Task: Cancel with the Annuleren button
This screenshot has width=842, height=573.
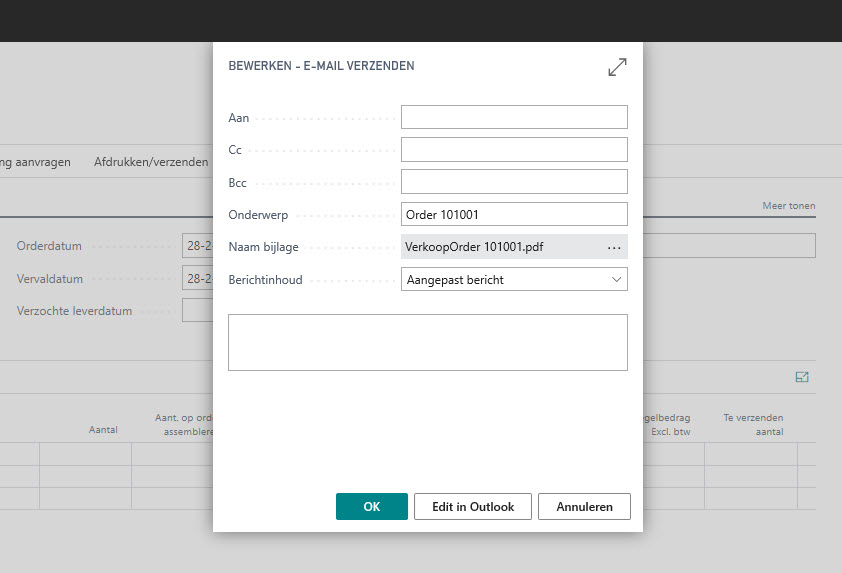Action: click(584, 507)
